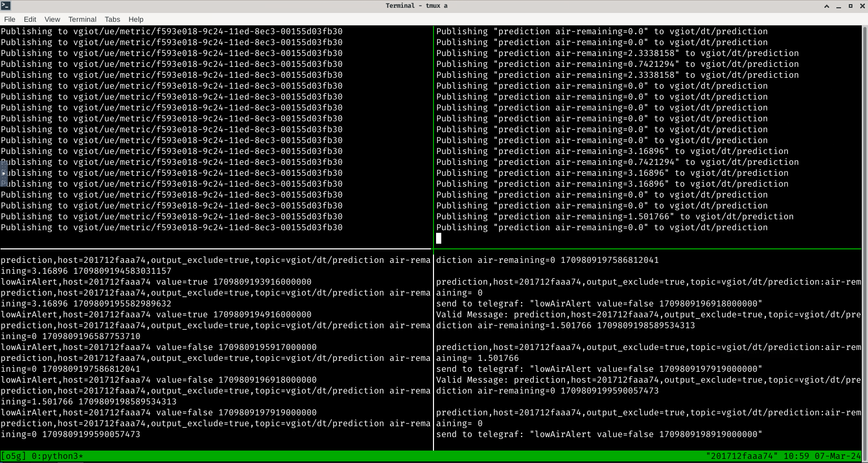Click 'lowAirAlert value=false 1709809196918000000' in bottom-left pane
This screenshot has width=868, height=463.
tap(159, 380)
